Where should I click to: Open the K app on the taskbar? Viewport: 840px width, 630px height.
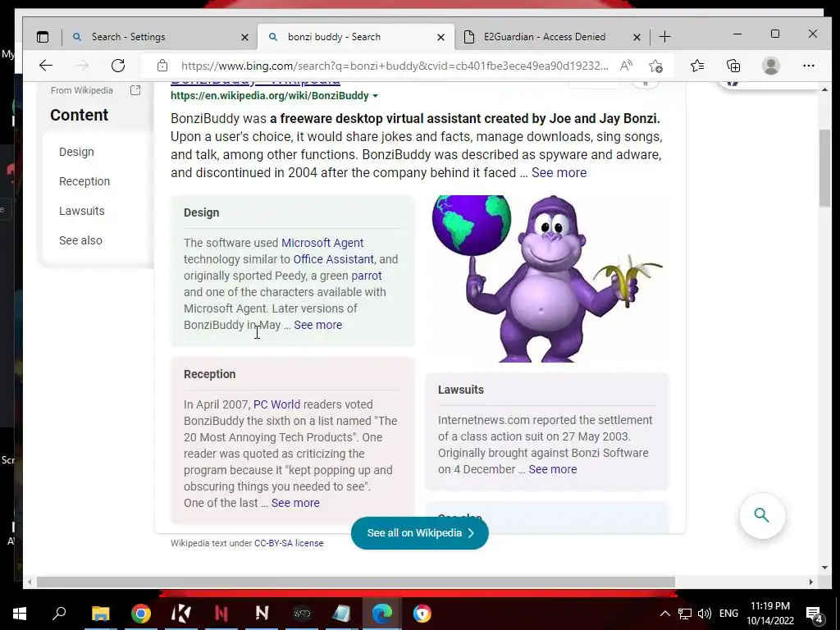[181, 614]
